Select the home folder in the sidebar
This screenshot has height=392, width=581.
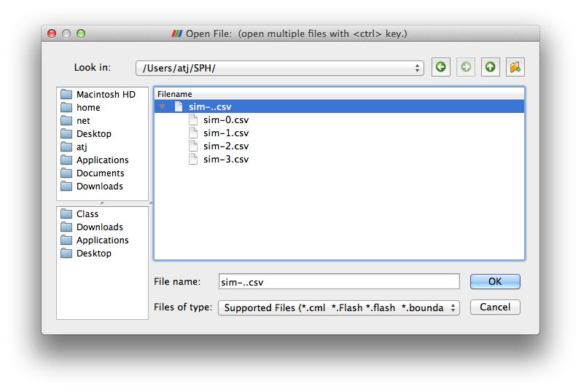coord(88,108)
